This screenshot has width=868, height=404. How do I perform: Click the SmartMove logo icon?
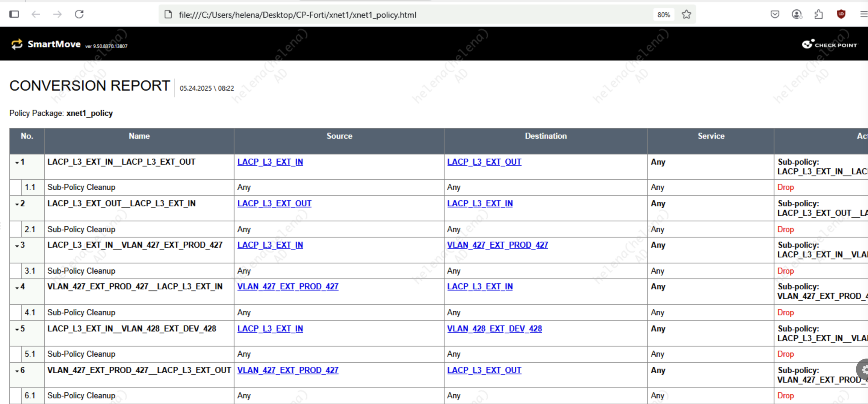click(x=17, y=44)
